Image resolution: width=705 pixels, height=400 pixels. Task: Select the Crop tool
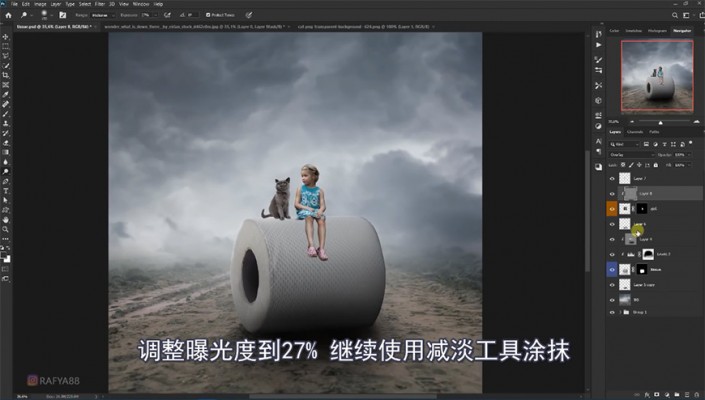[5, 75]
